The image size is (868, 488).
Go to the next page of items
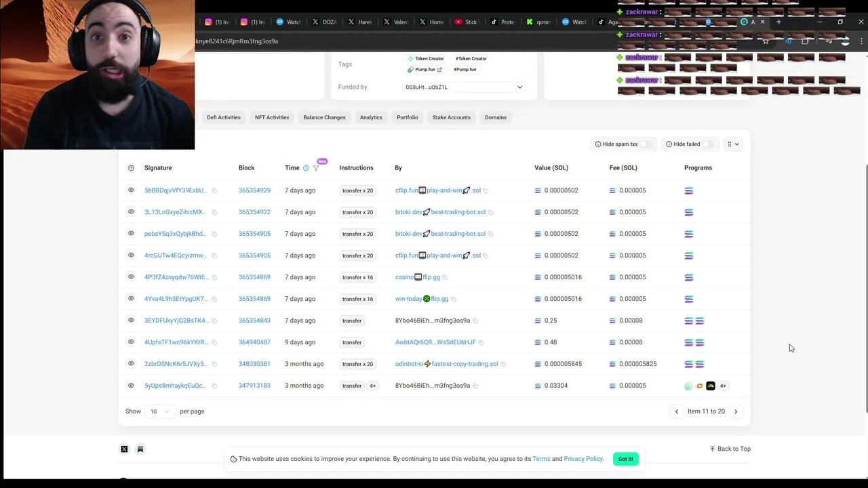click(736, 411)
